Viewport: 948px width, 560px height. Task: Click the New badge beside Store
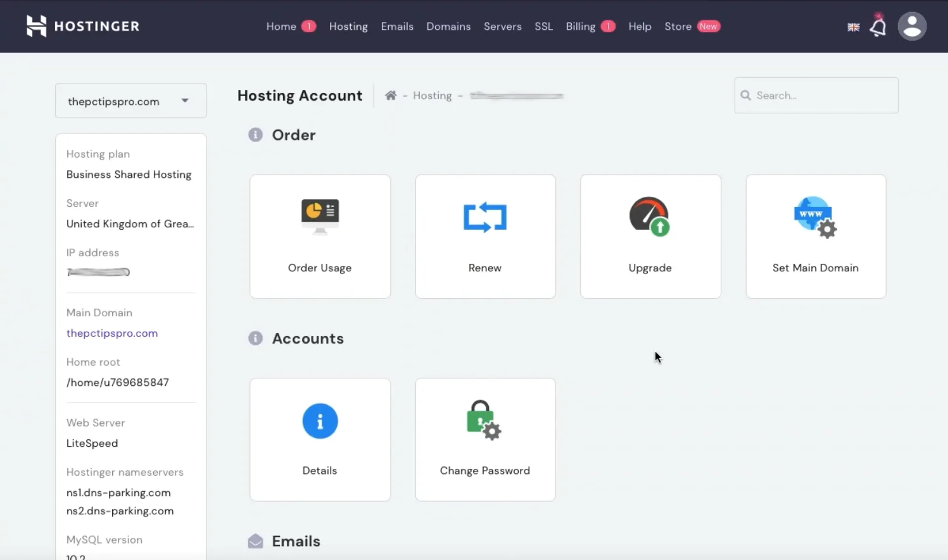click(x=709, y=26)
